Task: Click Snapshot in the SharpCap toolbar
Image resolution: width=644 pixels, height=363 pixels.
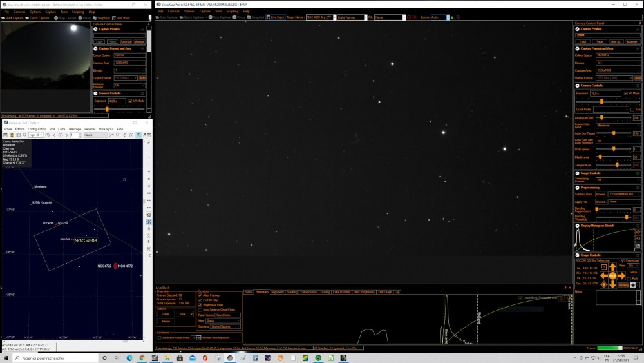Action: [x=256, y=17]
